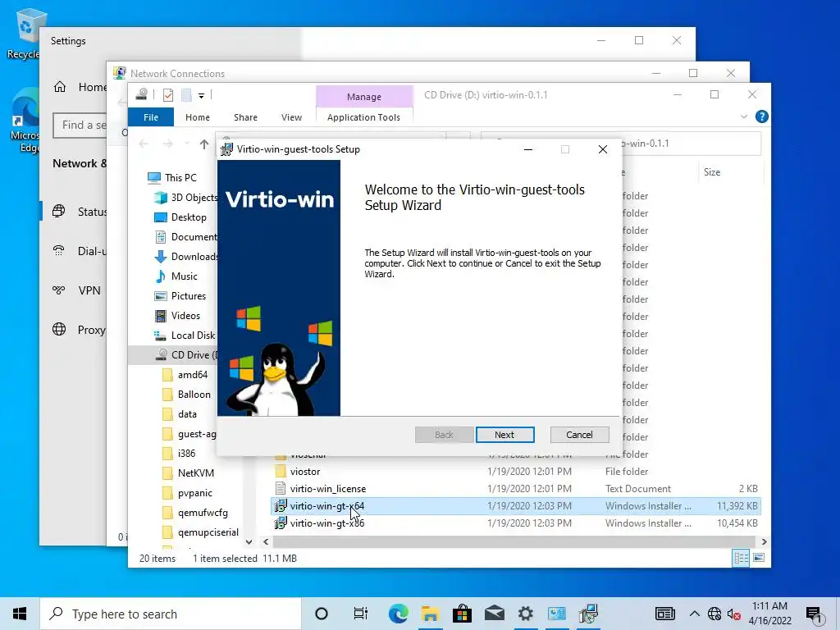
Task: Switch to the Home ribbon tab
Action: click(x=198, y=117)
